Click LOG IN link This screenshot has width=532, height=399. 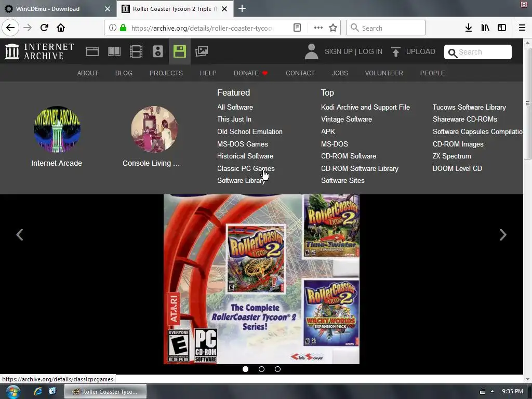pyautogui.click(x=370, y=51)
